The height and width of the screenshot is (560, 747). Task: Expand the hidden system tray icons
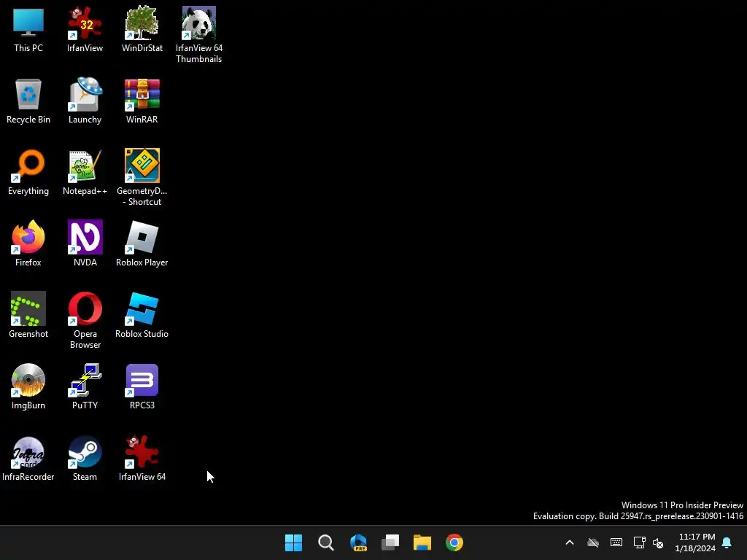[569, 542]
